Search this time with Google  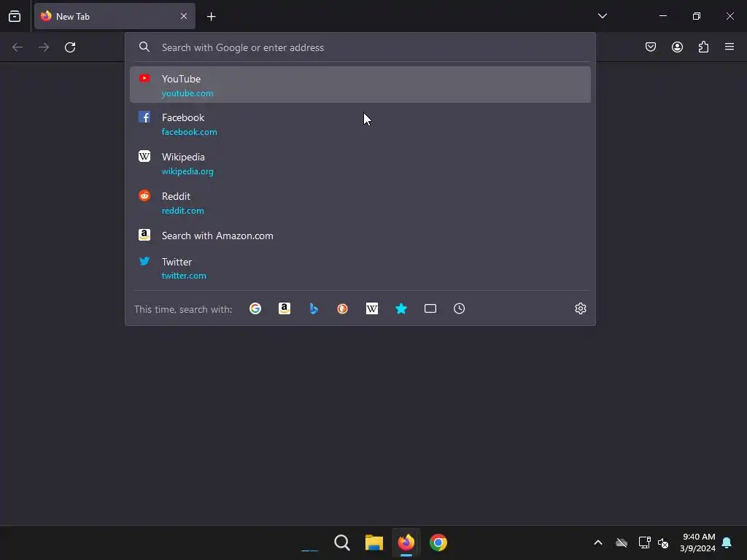pyautogui.click(x=255, y=308)
